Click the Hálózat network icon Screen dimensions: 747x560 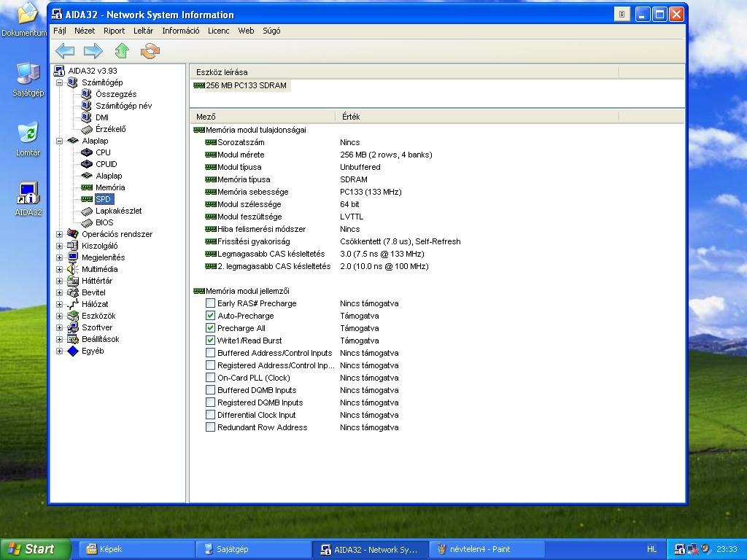(x=72, y=304)
